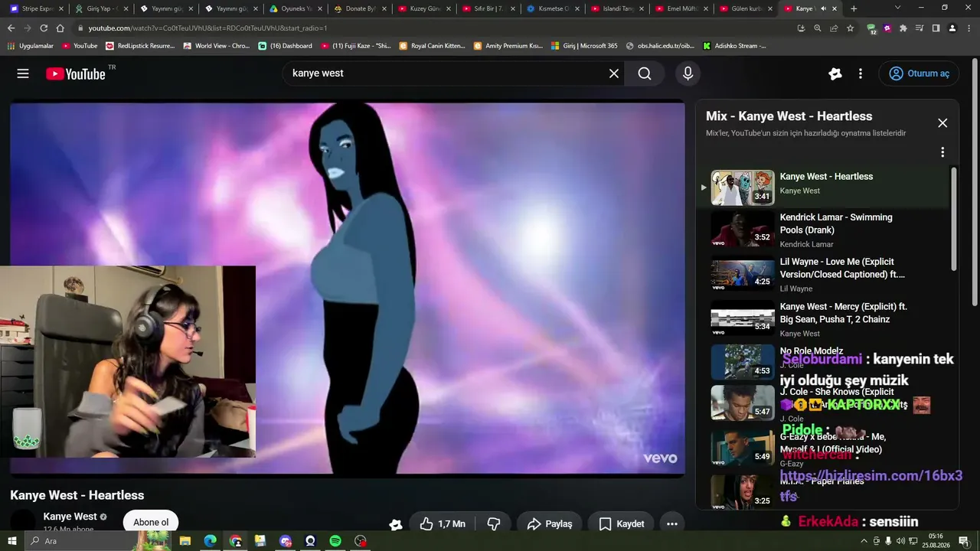Open the volume control in tray
980x551 pixels.
click(900, 541)
